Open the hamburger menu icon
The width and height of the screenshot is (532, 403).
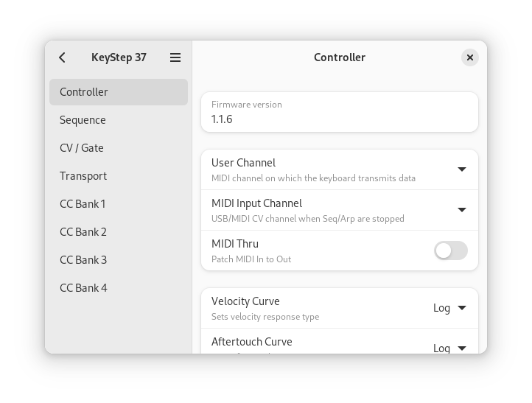[175, 57]
